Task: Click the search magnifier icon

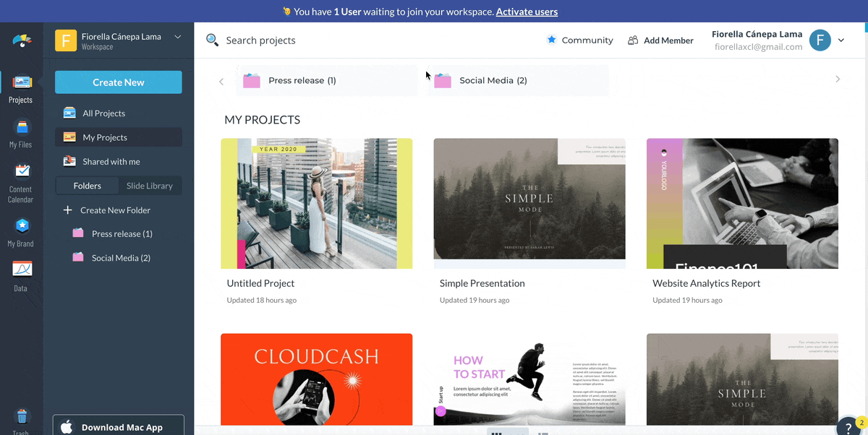Action: [x=212, y=40]
